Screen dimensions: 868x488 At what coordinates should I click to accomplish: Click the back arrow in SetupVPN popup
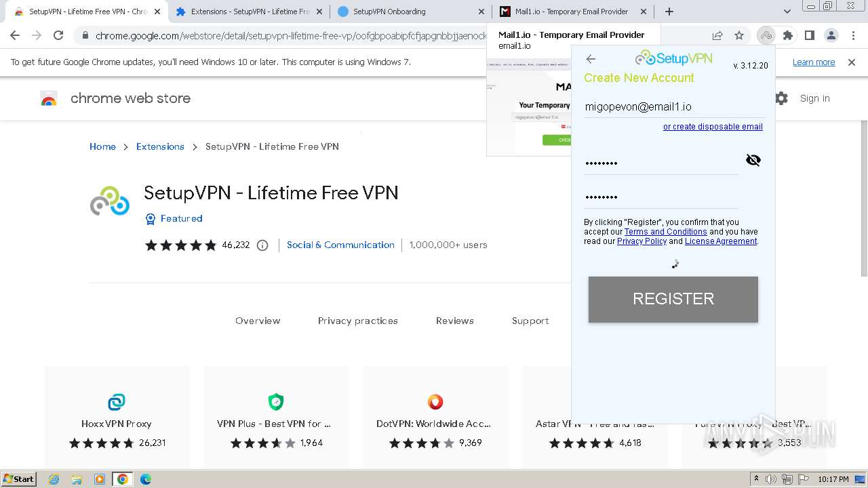click(591, 59)
